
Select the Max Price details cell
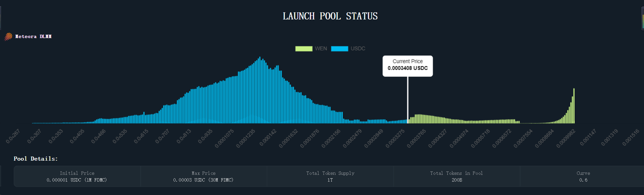click(203, 176)
